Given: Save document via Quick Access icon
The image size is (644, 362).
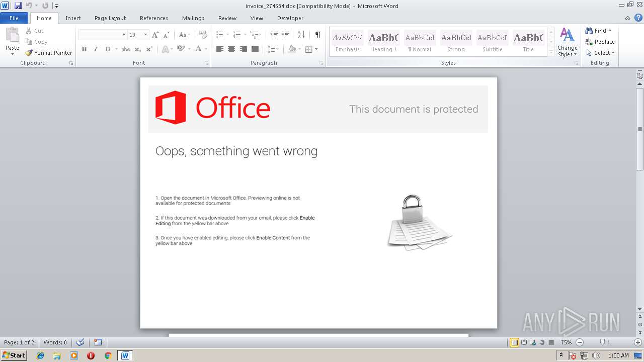Looking at the screenshot, I should tap(18, 6).
